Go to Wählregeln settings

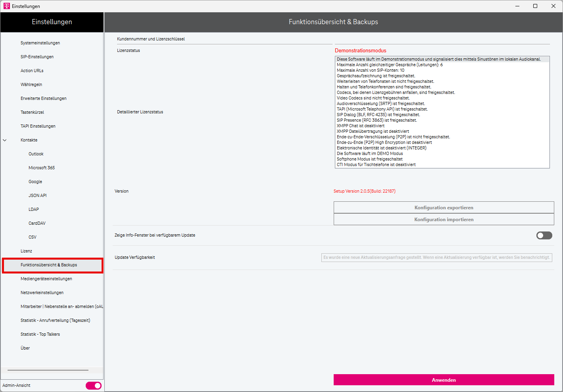(31, 84)
